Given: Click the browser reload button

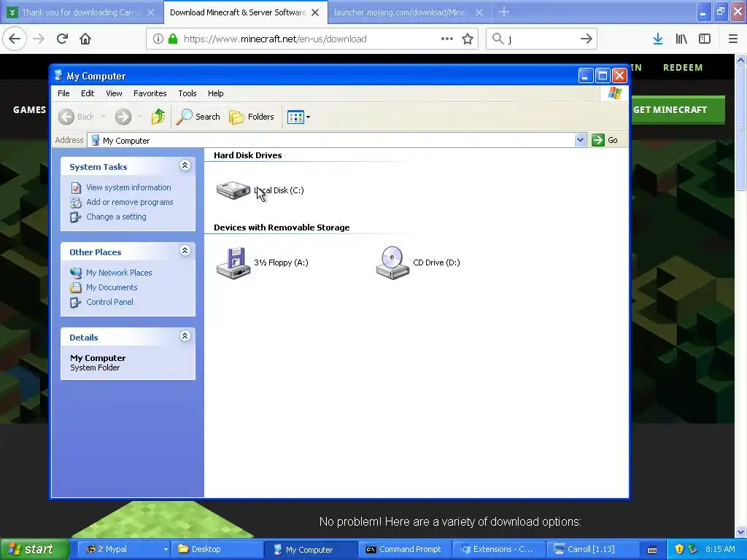Looking at the screenshot, I should pyautogui.click(x=62, y=39).
